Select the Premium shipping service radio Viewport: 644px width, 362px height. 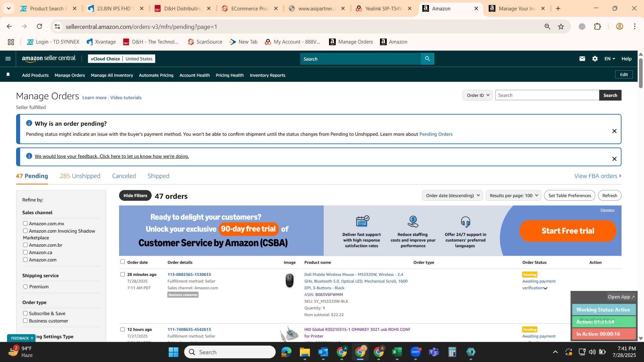point(25,287)
